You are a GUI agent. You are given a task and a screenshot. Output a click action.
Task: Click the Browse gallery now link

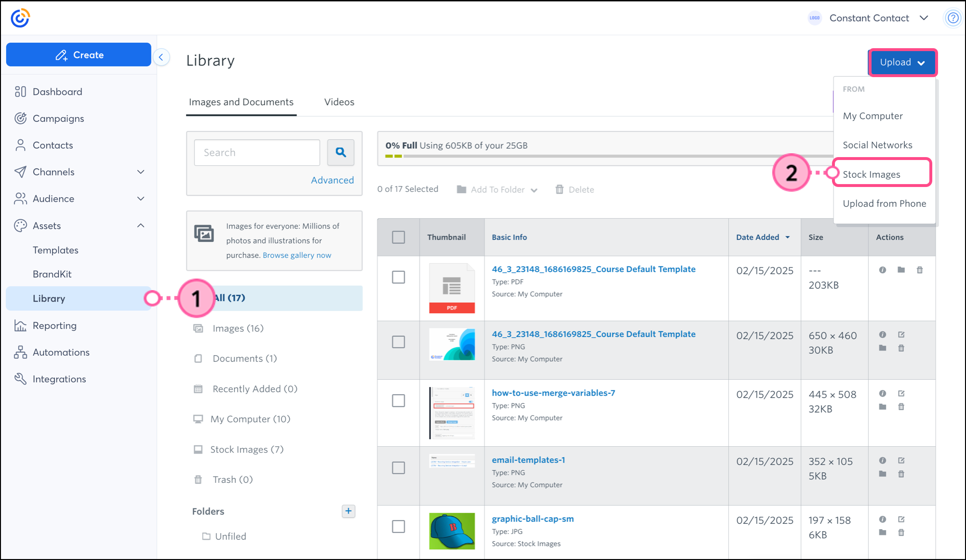pos(297,255)
